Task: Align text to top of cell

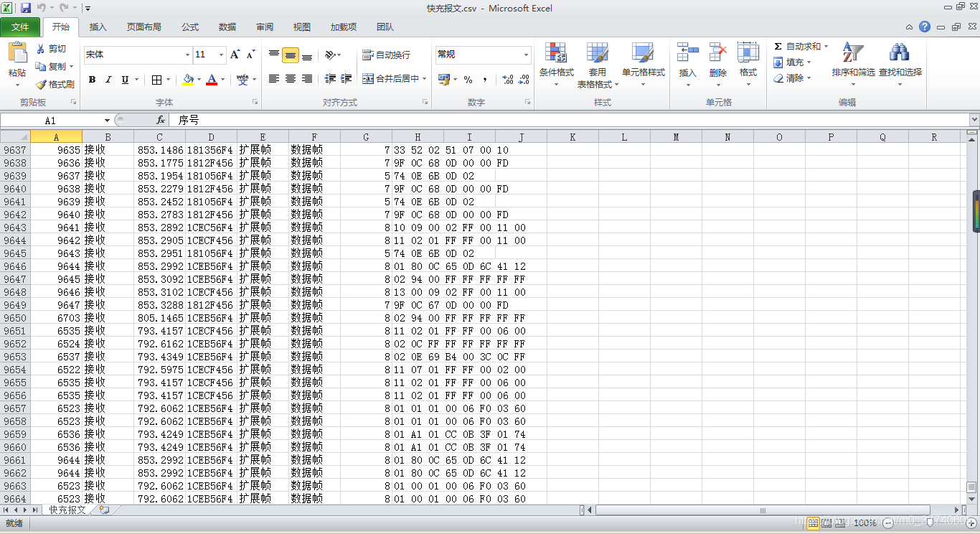Action: pos(274,55)
